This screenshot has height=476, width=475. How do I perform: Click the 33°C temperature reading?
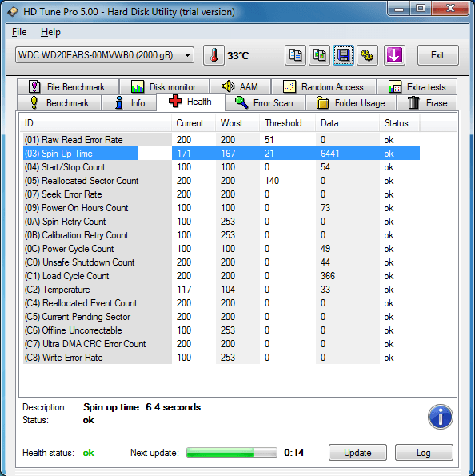coord(238,55)
